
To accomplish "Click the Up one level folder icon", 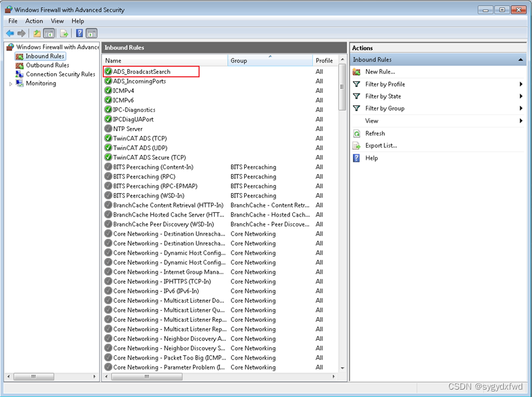I will point(37,33).
